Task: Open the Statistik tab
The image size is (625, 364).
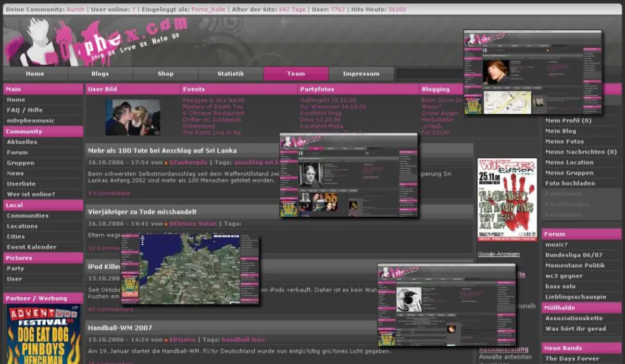Action: pyautogui.click(x=230, y=73)
